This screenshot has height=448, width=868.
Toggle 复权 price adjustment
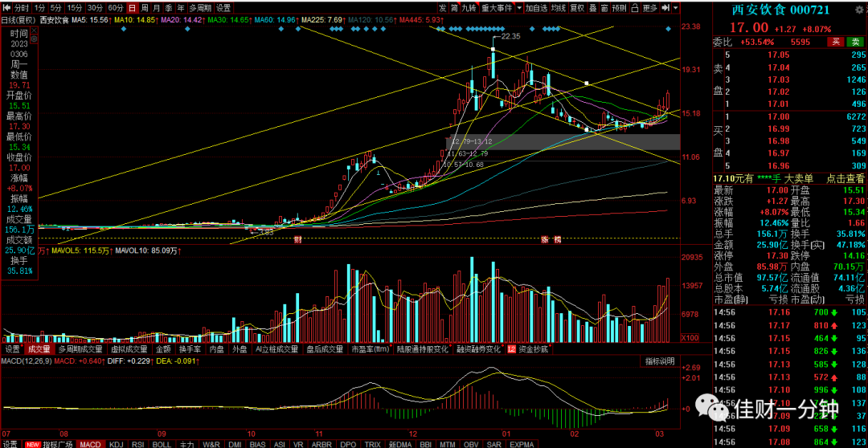(577, 8)
